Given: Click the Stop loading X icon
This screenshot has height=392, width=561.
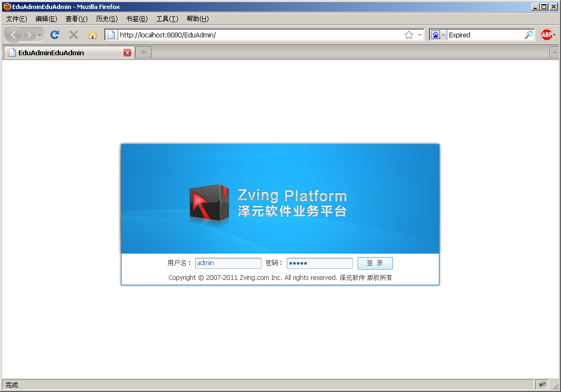Looking at the screenshot, I should 74,35.
